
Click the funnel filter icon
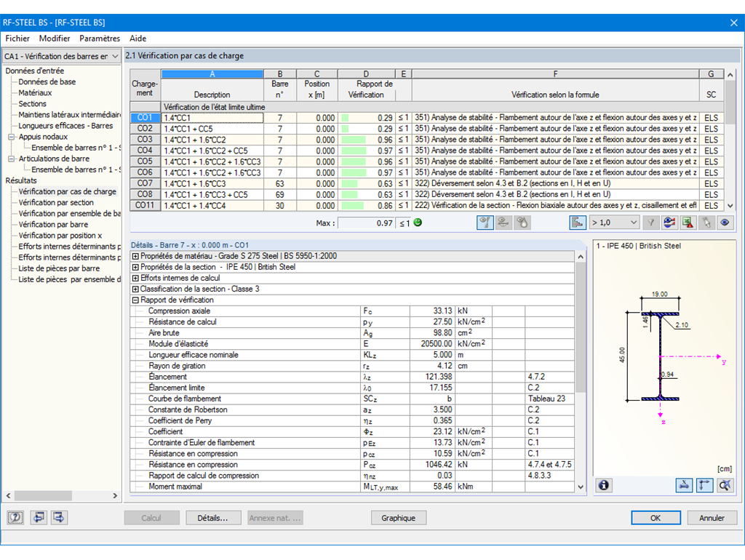(x=651, y=223)
